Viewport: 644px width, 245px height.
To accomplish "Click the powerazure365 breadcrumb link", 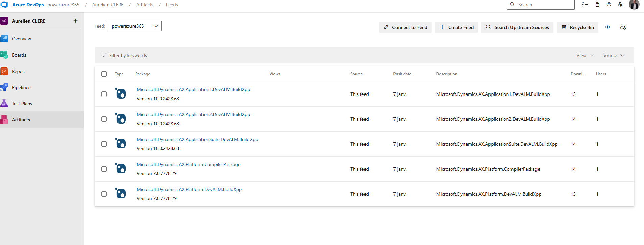I will point(63,5).
